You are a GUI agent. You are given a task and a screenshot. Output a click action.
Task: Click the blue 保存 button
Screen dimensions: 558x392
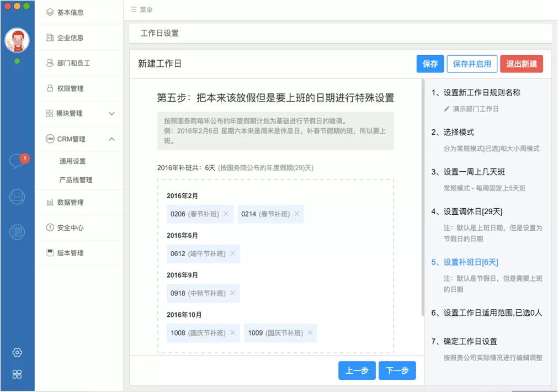(431, 63)
